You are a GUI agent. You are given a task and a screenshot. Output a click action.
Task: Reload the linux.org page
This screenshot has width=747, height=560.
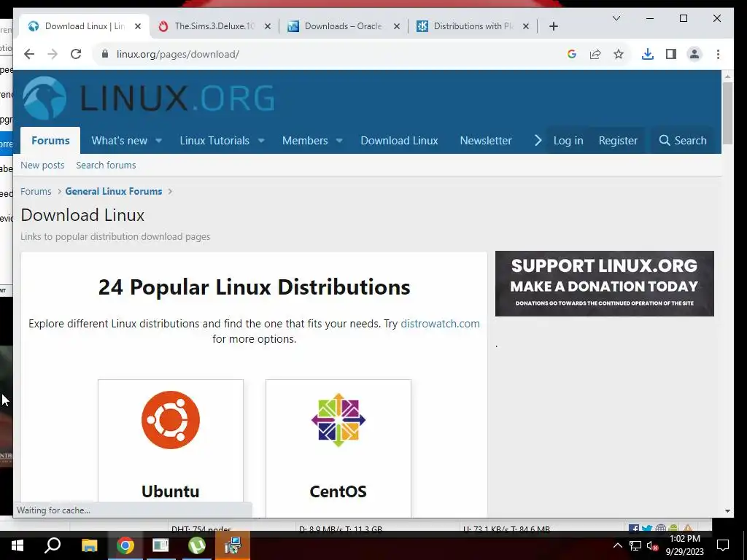[x=76, y=54]
